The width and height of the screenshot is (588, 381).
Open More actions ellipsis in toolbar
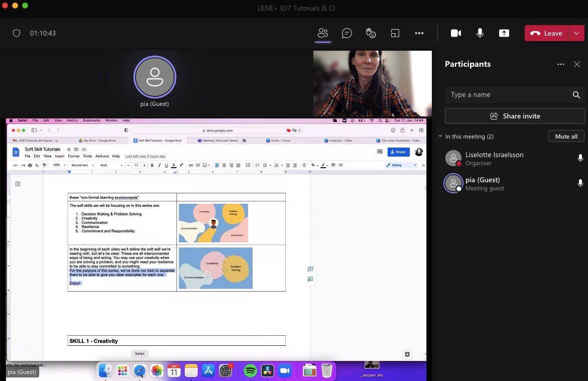(419, 33)
